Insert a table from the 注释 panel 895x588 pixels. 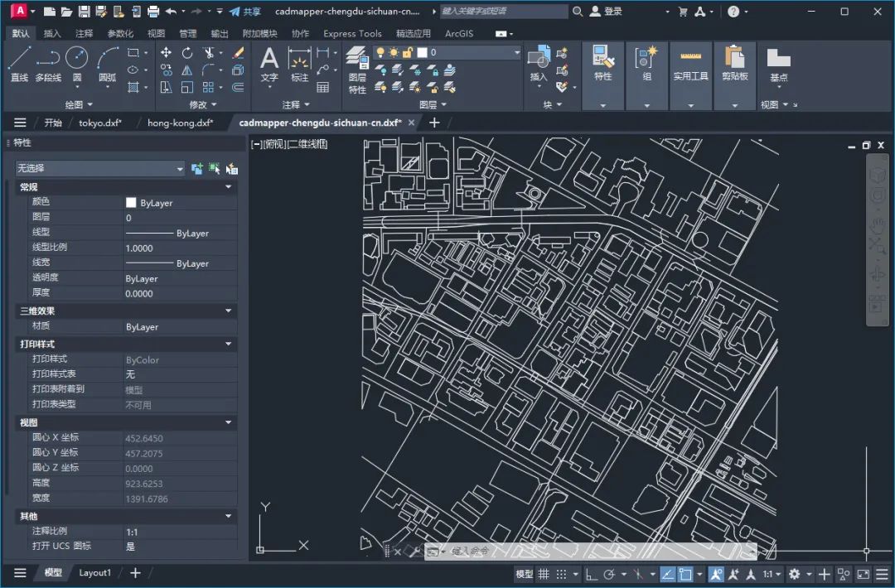pos(323,87)
